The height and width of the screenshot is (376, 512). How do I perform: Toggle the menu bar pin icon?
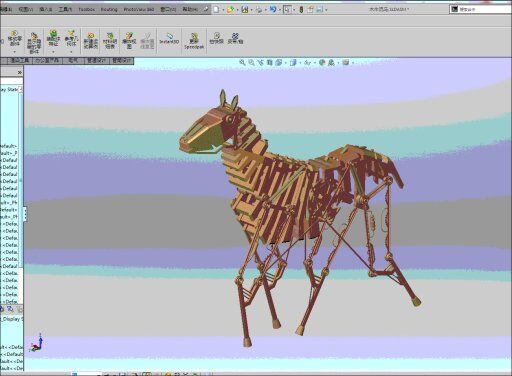tap(206, 9)
